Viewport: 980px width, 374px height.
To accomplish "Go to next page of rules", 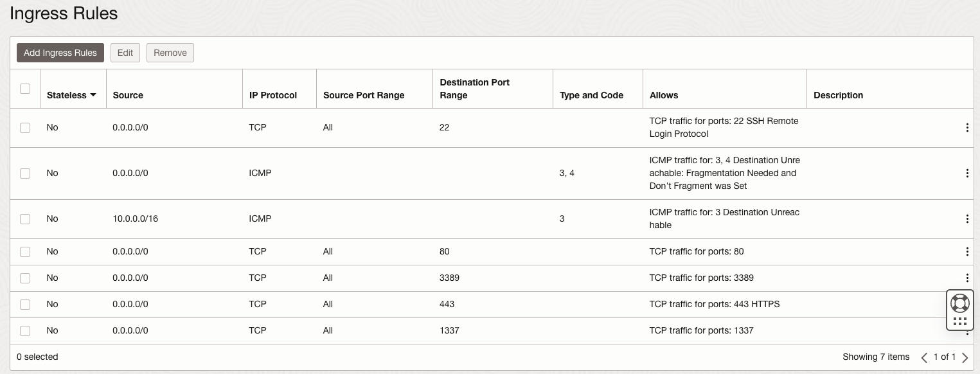I will 965,357.
